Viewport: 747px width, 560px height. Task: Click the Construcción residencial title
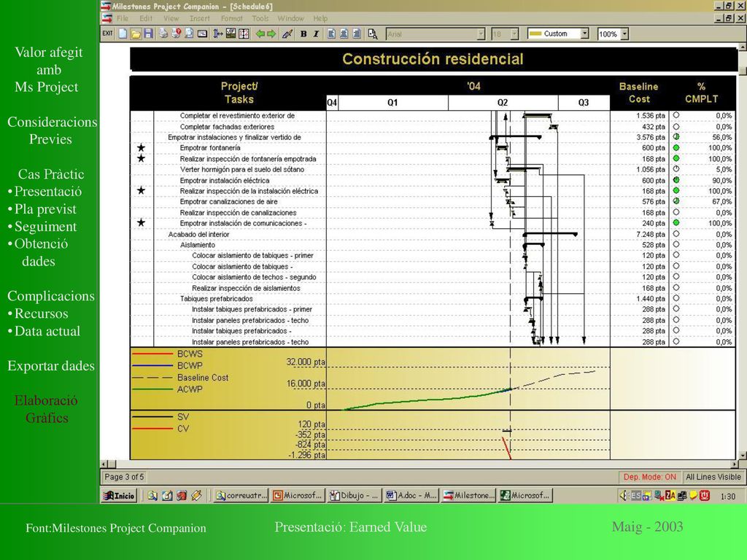[x=433, y=59]
